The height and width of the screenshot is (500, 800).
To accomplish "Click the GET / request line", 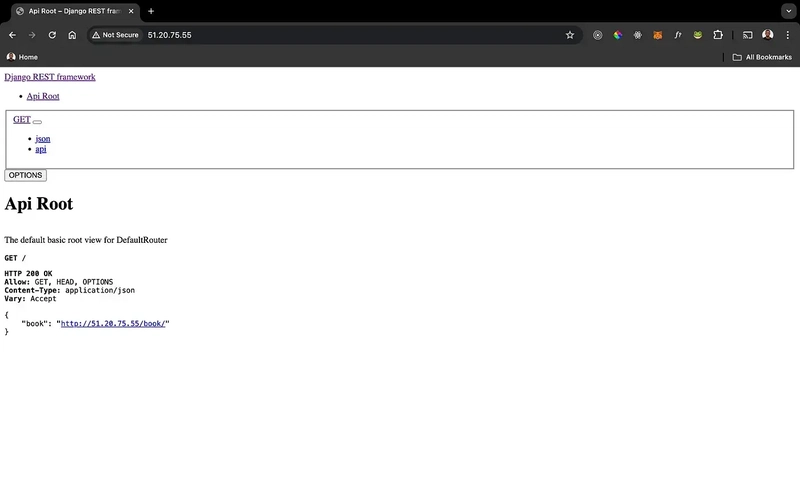I will [x=15, y=258].
